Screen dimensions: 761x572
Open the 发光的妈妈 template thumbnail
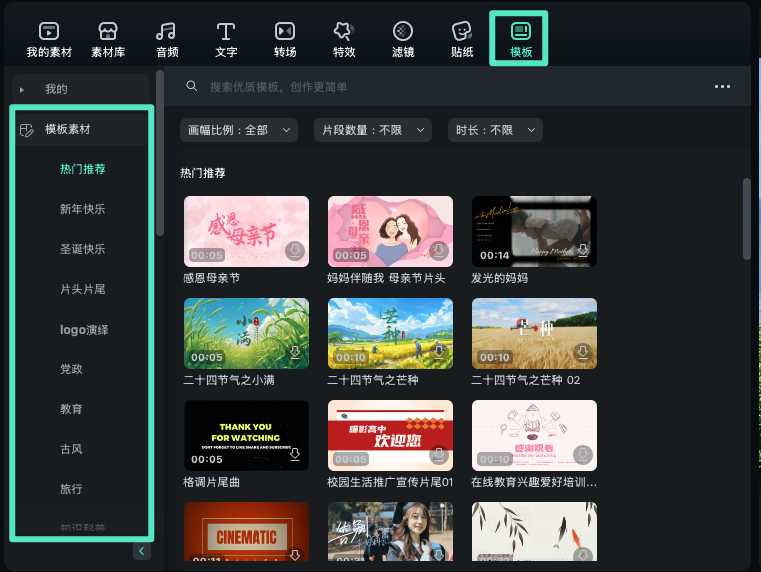tap(534, 231)
